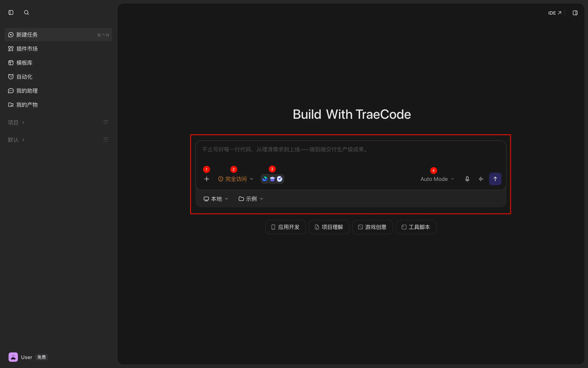Open the 示例 folder dropdown
The height and width of the screenshot is (368, 588).
coord(251,199)
